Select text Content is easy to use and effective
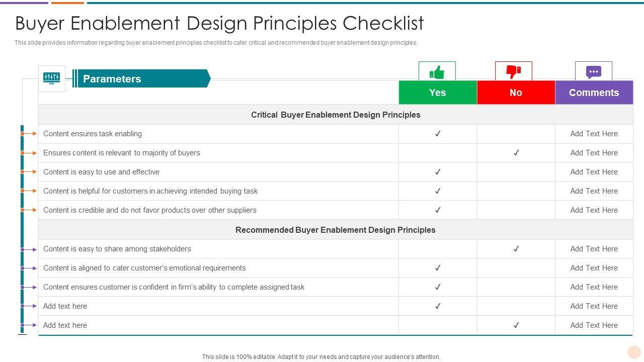The height and width of the screenshot is (362, 644). coord(101,172)
